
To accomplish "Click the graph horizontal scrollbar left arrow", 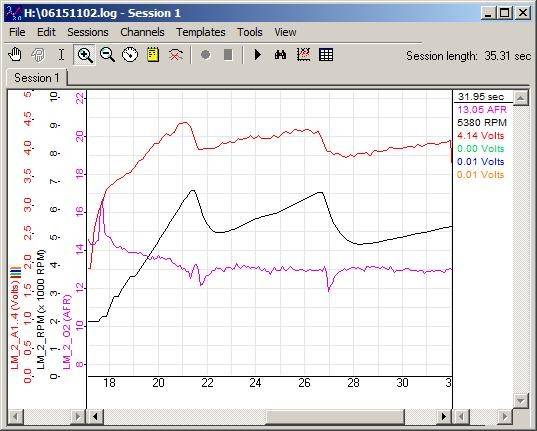I will pyautogui.click(x=95, y=417).
